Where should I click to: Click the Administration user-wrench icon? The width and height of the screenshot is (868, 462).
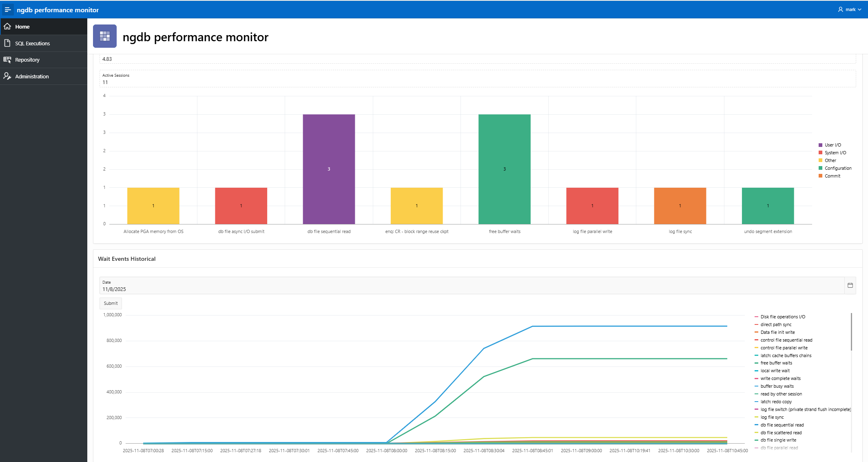pyautogui.click(x=7, y=76)
